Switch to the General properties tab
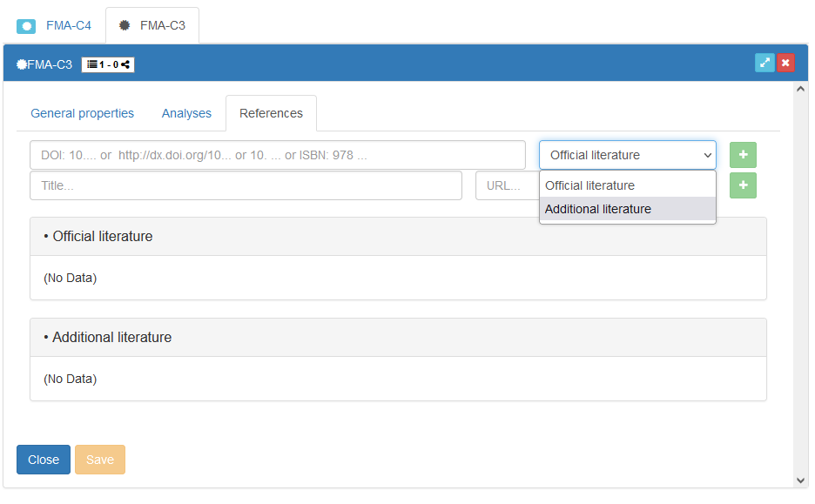The width and height of the screenshot is (815, 504). point(82,113)
